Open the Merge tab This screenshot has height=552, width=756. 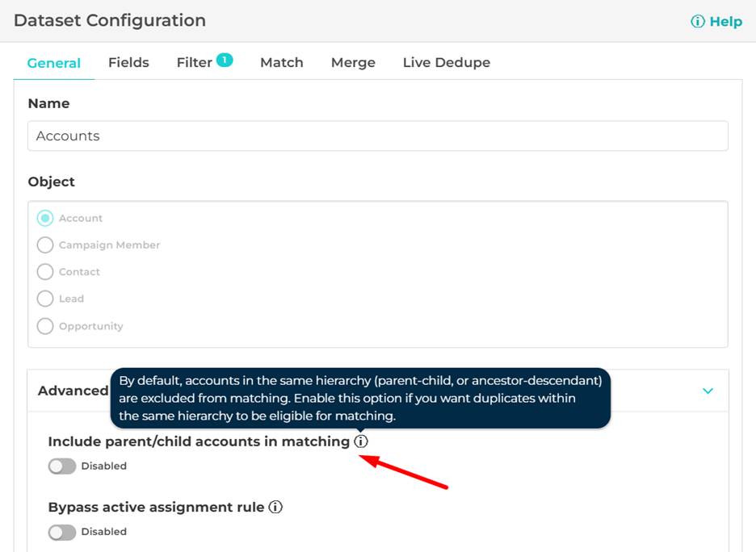click(x=352, y=62)
